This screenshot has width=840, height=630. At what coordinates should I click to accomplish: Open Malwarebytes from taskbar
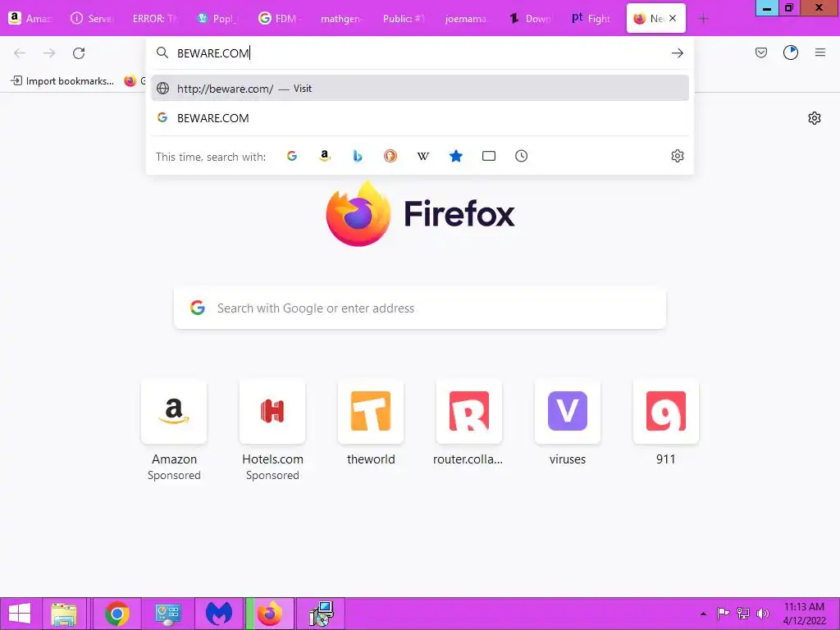point(219,614)
